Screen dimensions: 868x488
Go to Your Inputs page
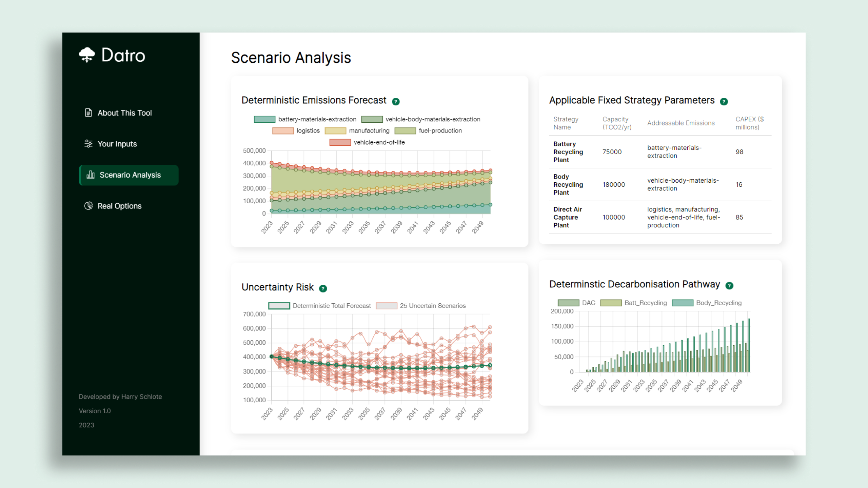pos(117,144)
